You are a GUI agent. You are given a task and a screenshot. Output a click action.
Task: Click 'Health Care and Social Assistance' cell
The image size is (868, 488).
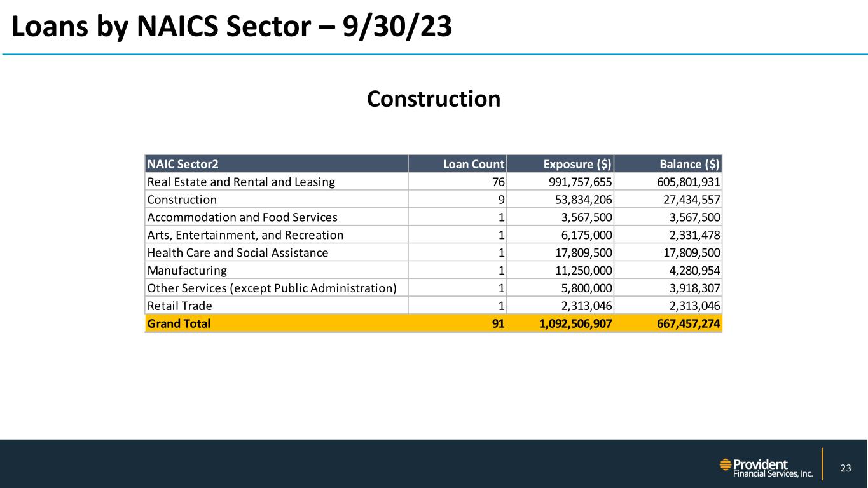pos(238,253)
